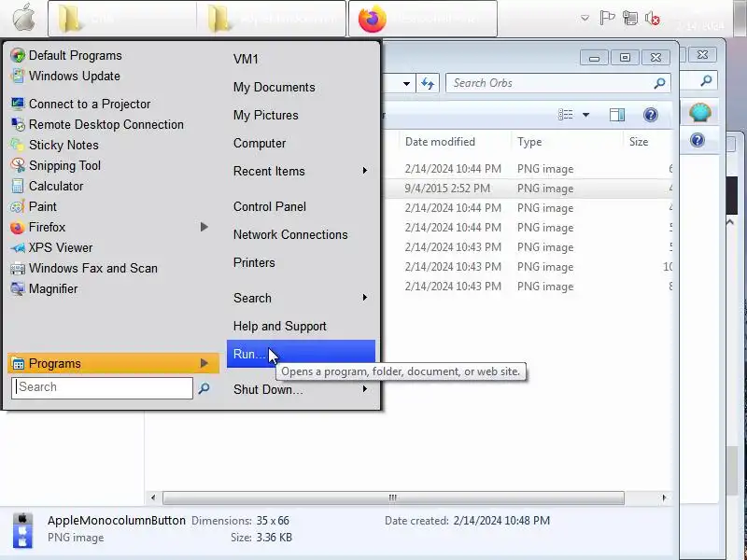Click the AppleMonocolumnButton thumbnail in details pane
Image resolution: width=747 pixels, height=560 pixels.
point(22,529)
